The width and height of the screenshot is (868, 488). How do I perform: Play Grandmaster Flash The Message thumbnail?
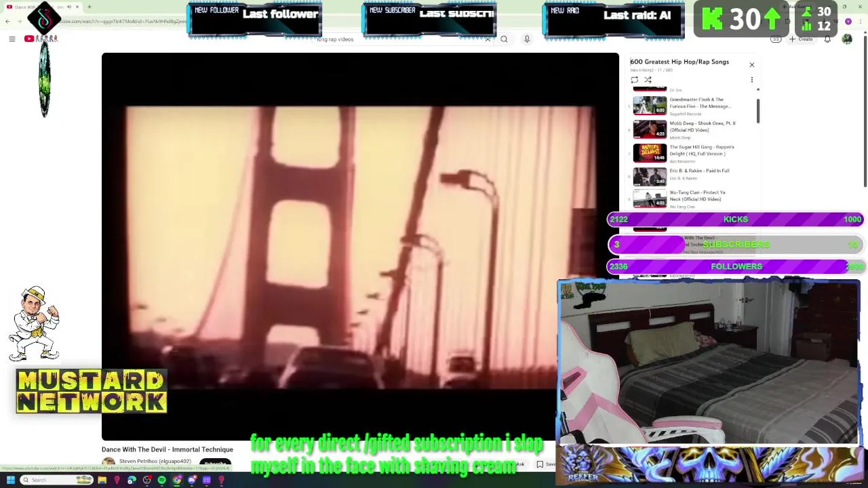pyautogui.click(x=650, y=105)
